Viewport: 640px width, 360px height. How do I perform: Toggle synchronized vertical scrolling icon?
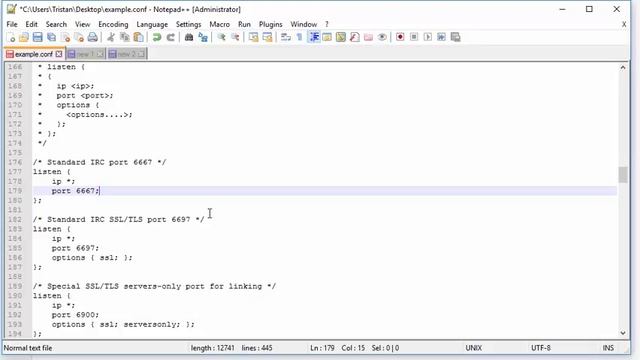253,38
